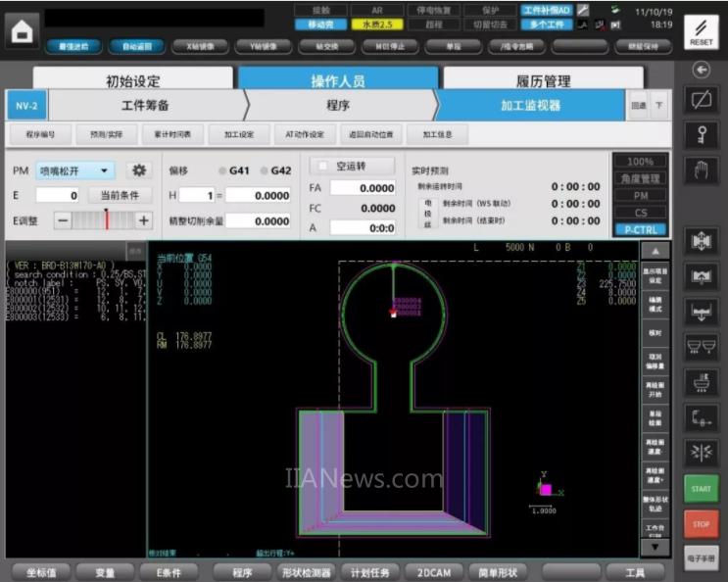Click the 当前条件 button
Image resolution: width=728 pixels, height=582 pixels.
[x=121, y=196]
